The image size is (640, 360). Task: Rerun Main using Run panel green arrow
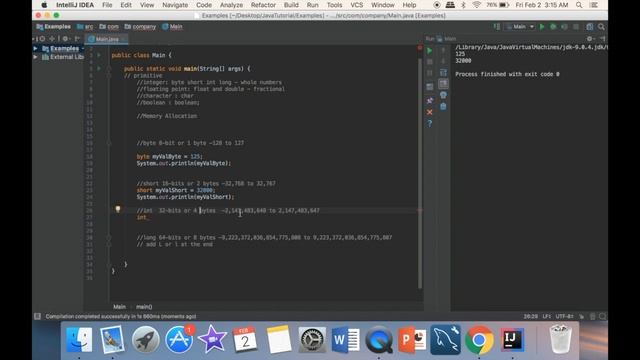pos(429,51)
